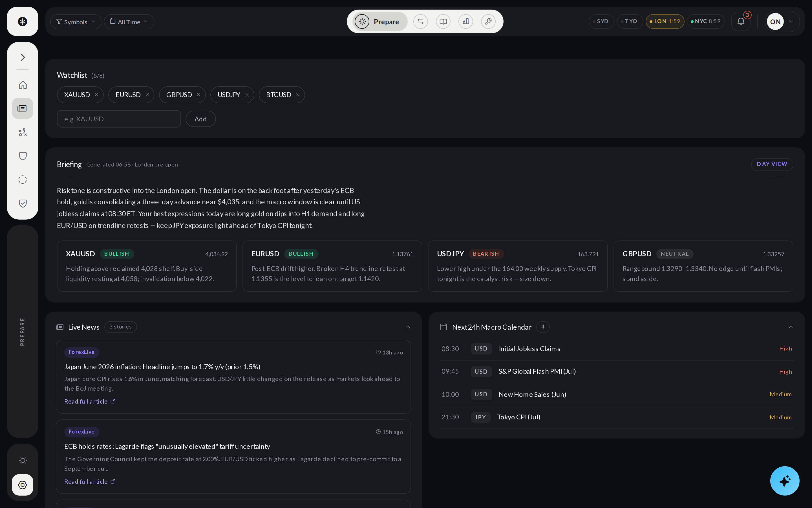Open settings gear icon in sidebar
Viewport: 812px width, 508px height.
point(23,485)
